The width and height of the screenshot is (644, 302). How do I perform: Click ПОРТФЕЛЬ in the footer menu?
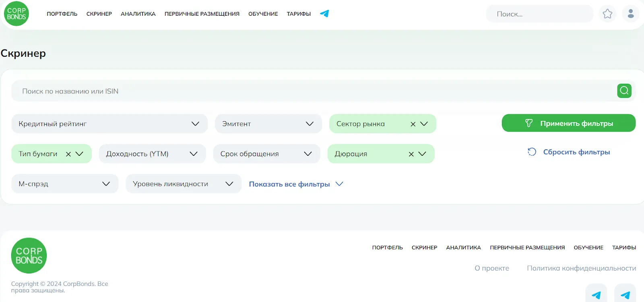point(387,248)
